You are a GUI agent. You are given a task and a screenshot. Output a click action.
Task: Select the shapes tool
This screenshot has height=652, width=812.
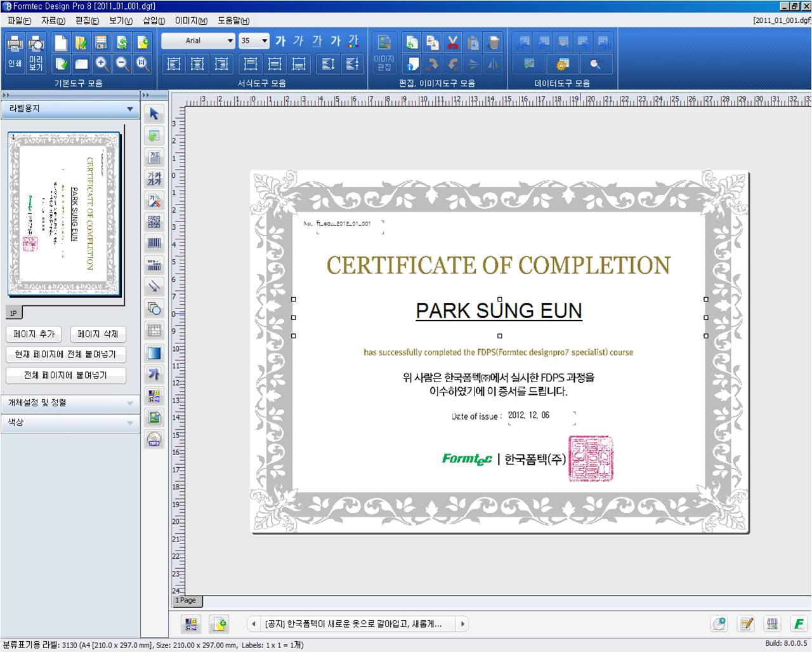[154, 309]
